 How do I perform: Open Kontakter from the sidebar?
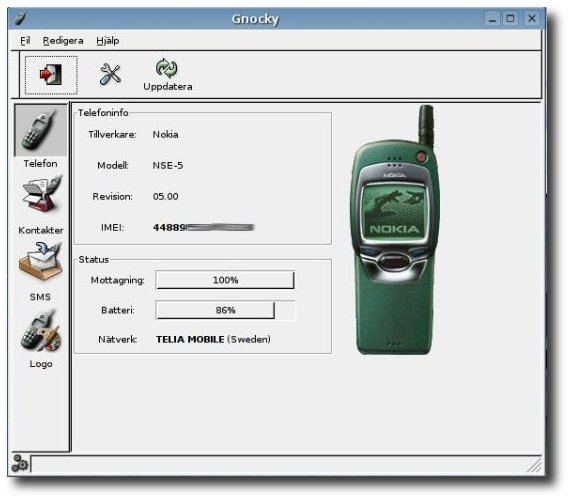tap(41, 195)
